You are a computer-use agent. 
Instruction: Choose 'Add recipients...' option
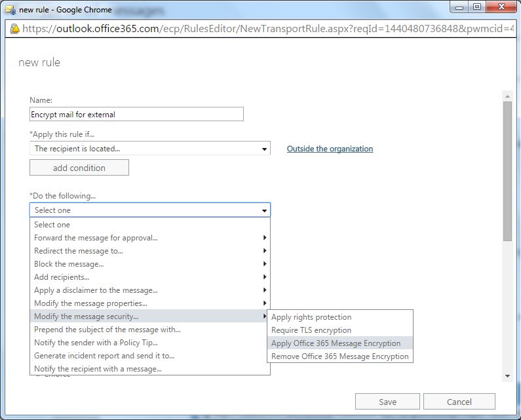click(150, 277)
